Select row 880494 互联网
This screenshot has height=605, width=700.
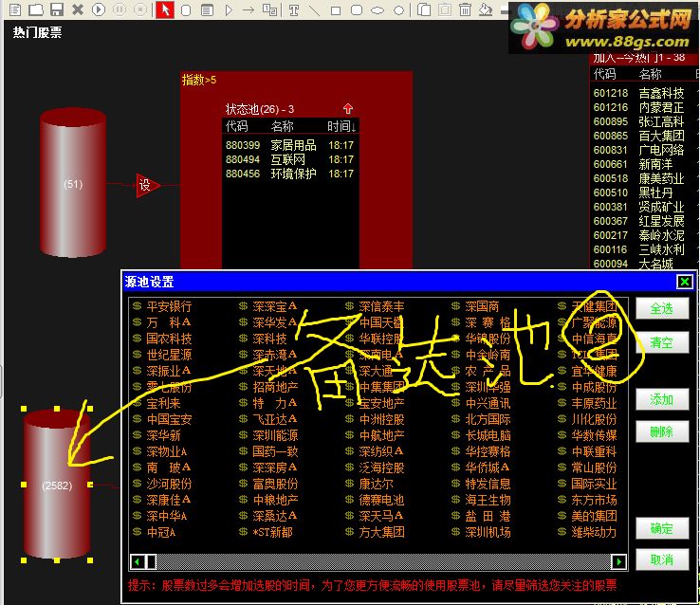tap(290, 159)
